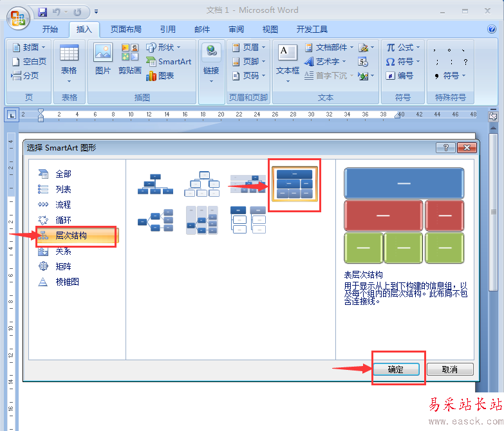
Task: Open the Quick Access Toolbar customization arrow
Action: [x=96, y=12]
